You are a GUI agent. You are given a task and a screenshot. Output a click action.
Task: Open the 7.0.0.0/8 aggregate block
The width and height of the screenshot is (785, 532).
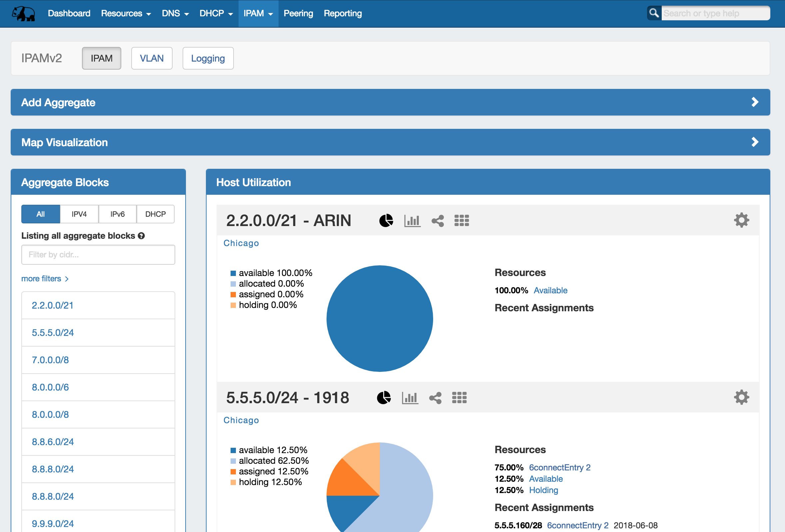click(x=50, y=360)
